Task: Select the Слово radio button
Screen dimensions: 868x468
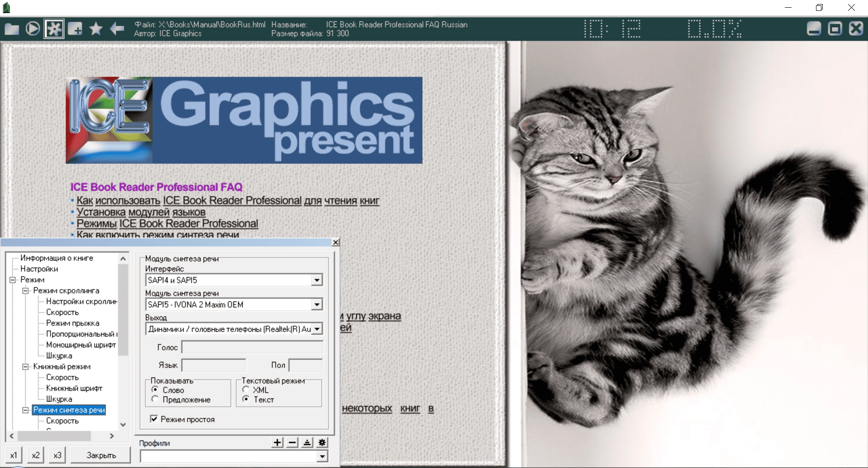Action: click(x=155, y=390)
